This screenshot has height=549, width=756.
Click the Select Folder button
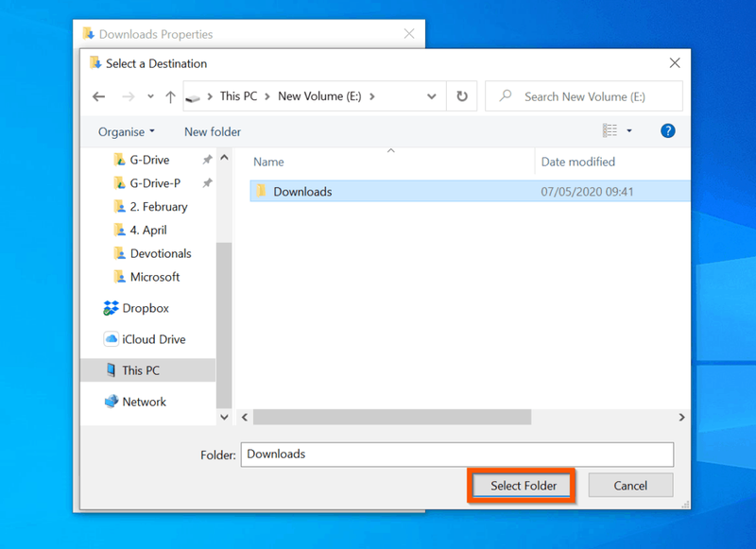[524, 486]
